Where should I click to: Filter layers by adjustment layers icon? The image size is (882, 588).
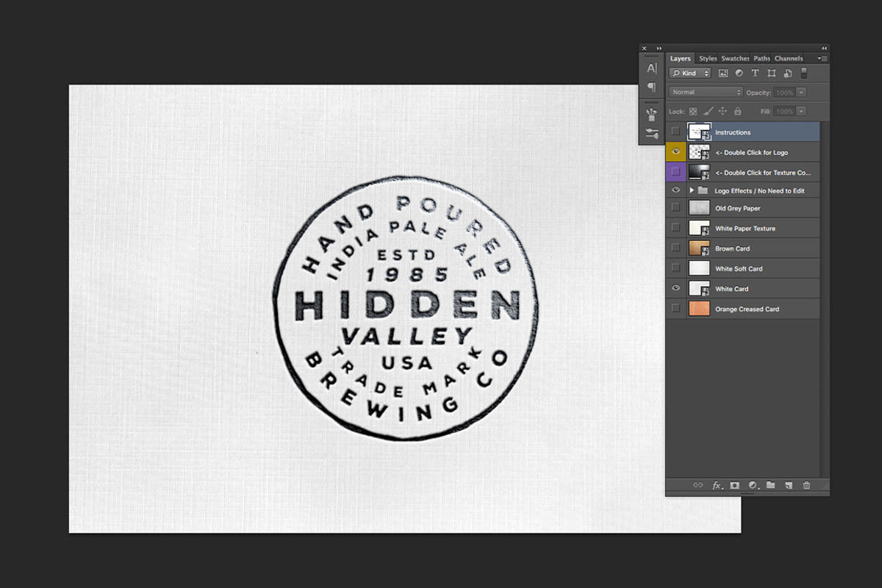pos(739,73)
